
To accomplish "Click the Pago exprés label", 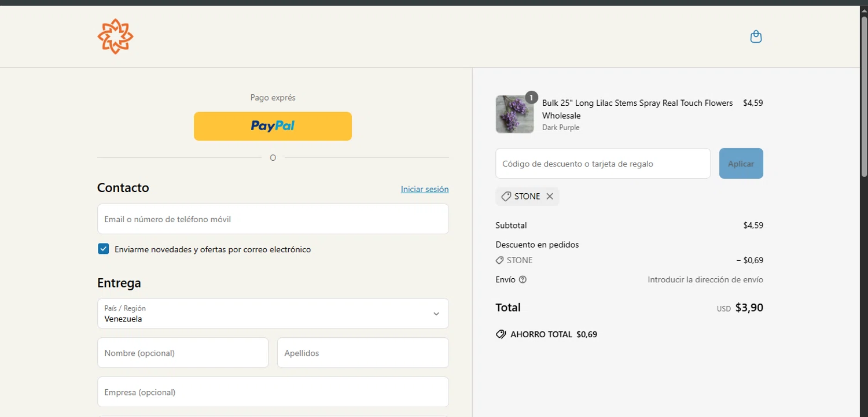I will click(273, 98).
